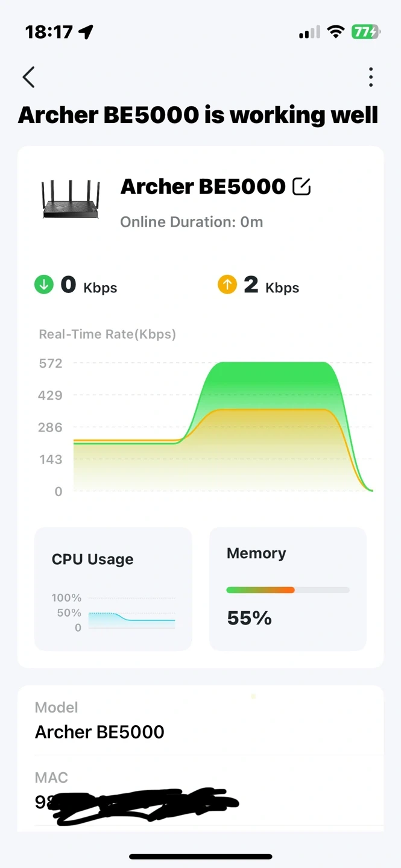
Task: Open the CPU Usage card
Action: point(113,589)
